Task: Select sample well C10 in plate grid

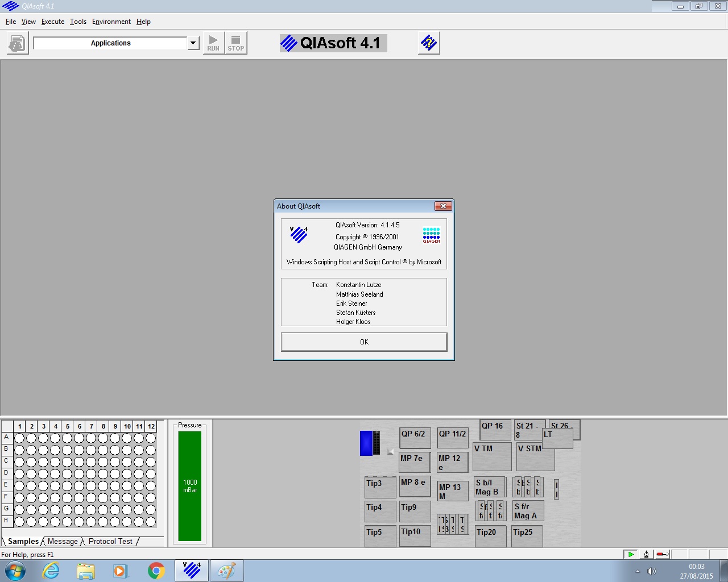Action: coord(127,462)
